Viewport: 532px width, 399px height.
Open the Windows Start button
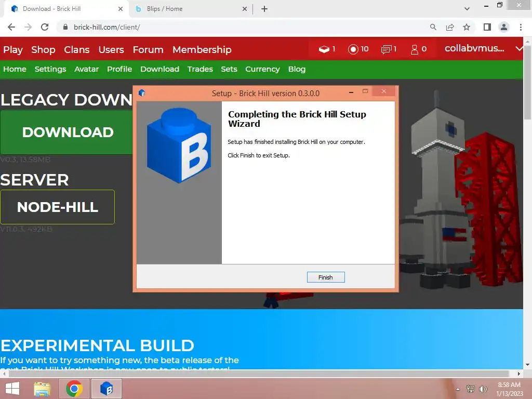(12, 389)
